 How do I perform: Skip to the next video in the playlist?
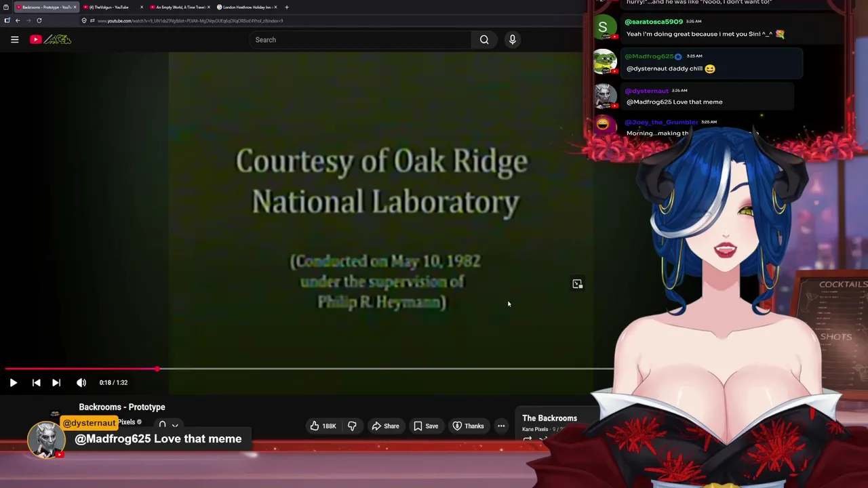[56, 382]
